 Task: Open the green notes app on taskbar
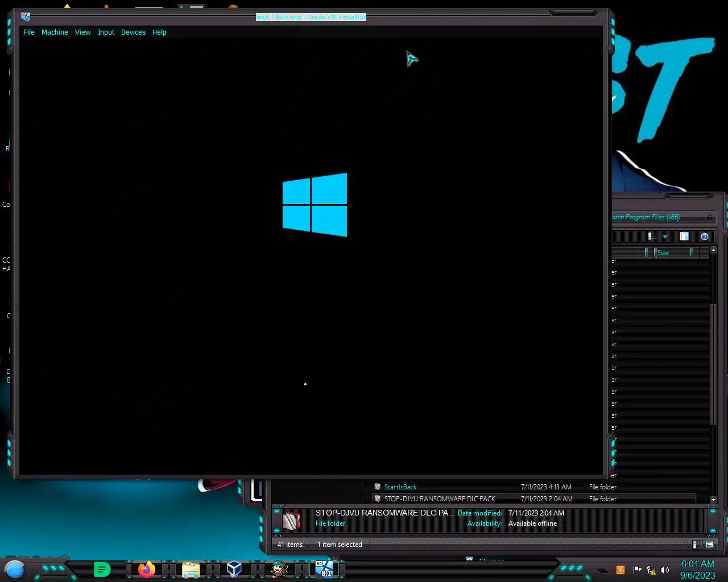click(x=102, y=569)
